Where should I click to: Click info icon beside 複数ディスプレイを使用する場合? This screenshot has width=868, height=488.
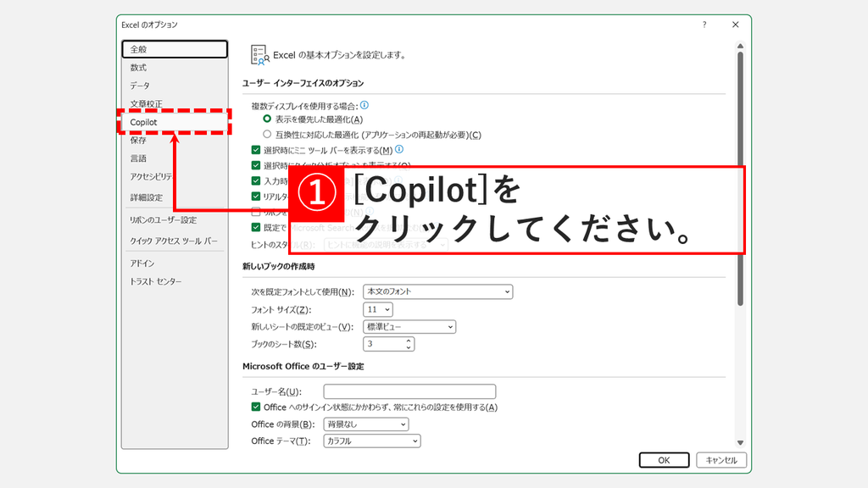(364, 105)
